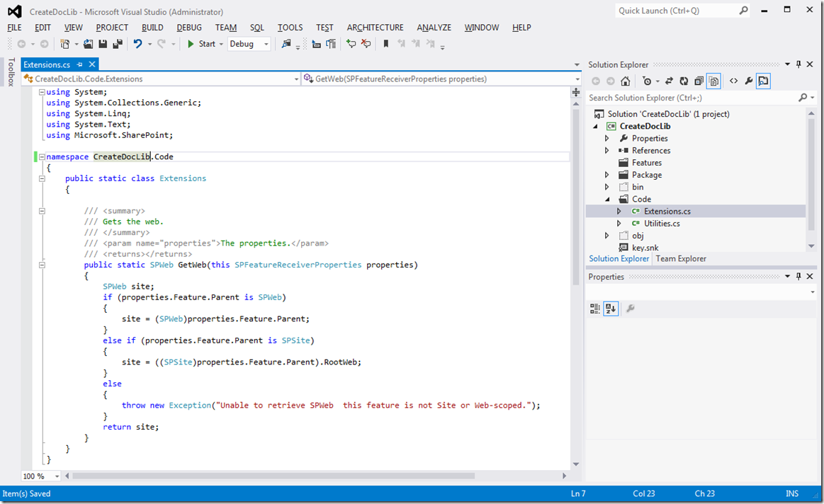Click the Quick Launch search magnifier icon
Screen dimensions: 824x504
click(x=744, y=11)
